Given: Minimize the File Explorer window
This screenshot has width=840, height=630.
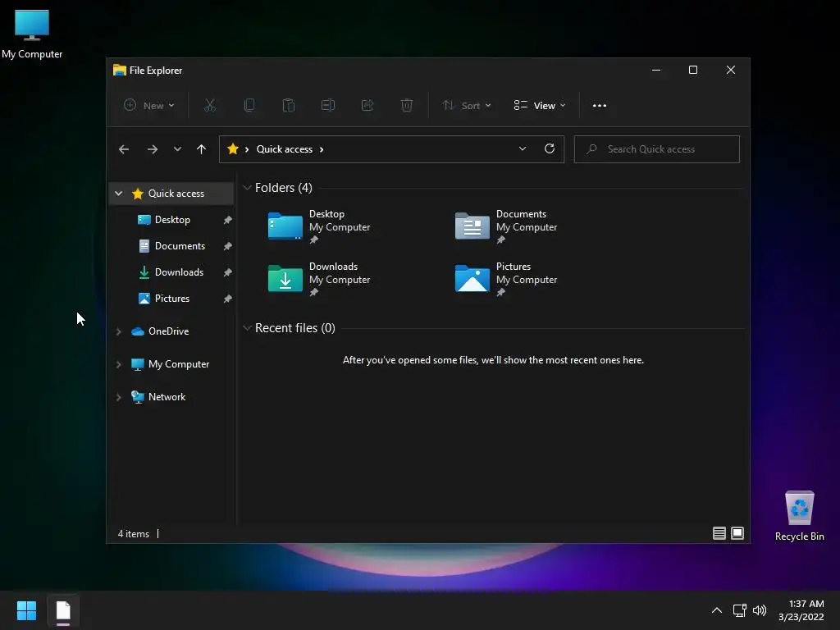Looking at the screenshot, I should [656, 70].
